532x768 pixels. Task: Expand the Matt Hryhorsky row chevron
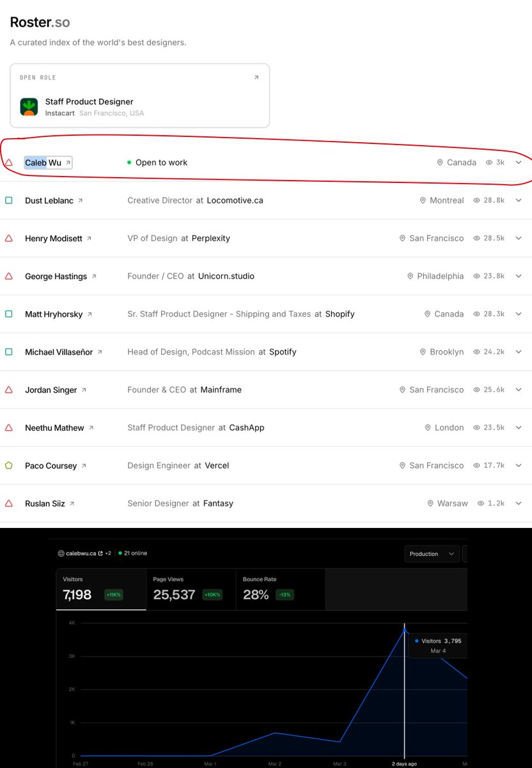(x=519, y=314)
